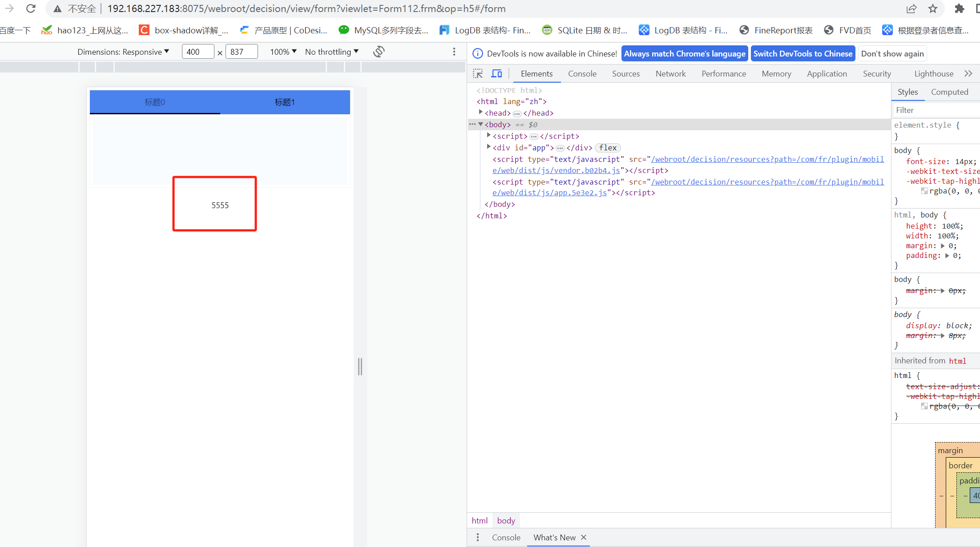Open device toolbar more options menu
The image size is (980, 547).
click(x=454, y=52)
